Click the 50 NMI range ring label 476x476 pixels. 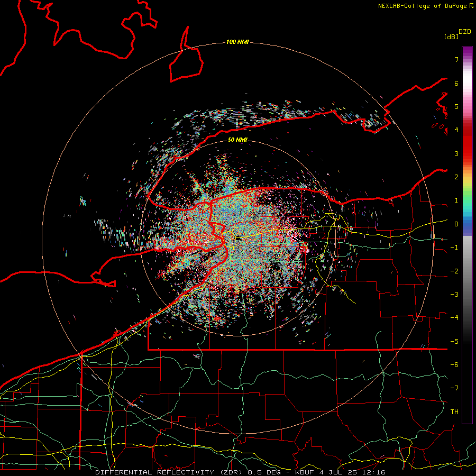coord(237,140)
